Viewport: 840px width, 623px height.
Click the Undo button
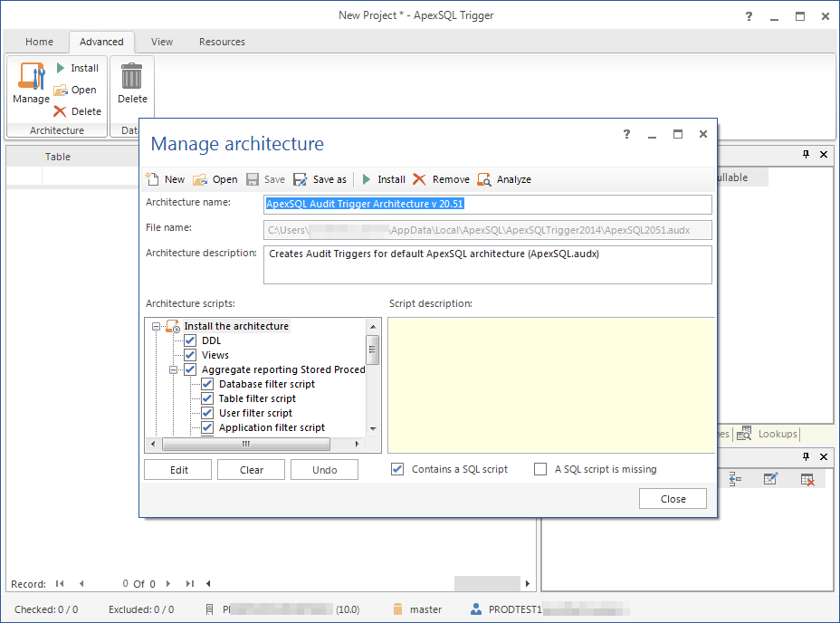(x=325, y=470)
